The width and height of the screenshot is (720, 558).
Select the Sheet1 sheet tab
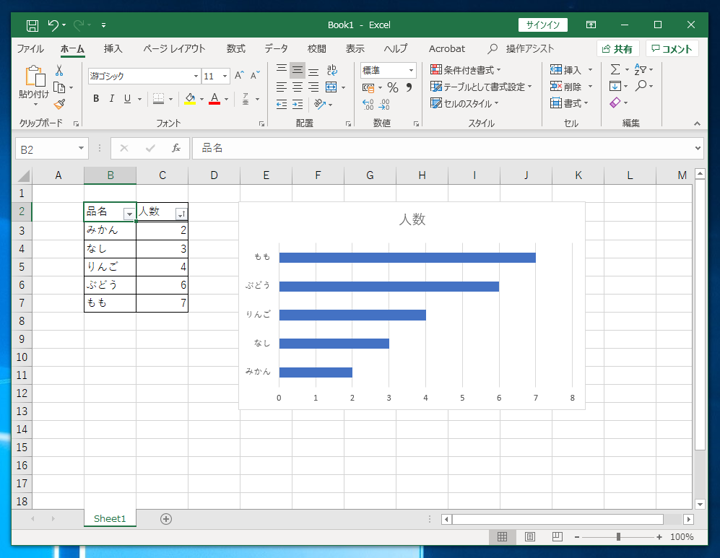110,519
